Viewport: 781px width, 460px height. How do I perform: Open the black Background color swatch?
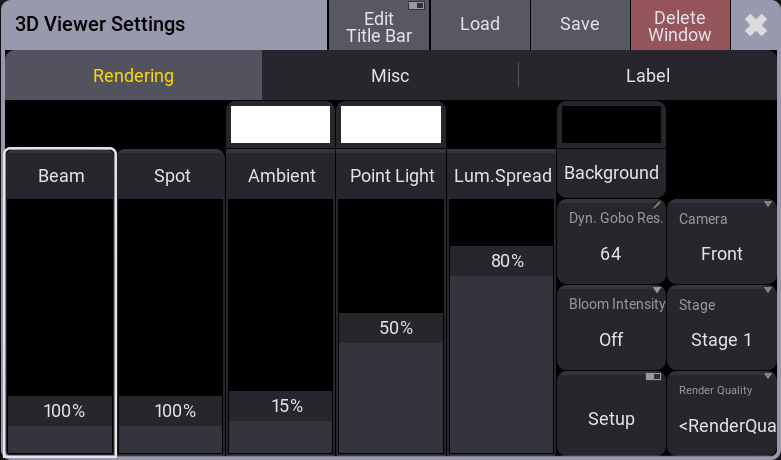tap(611, 124)
